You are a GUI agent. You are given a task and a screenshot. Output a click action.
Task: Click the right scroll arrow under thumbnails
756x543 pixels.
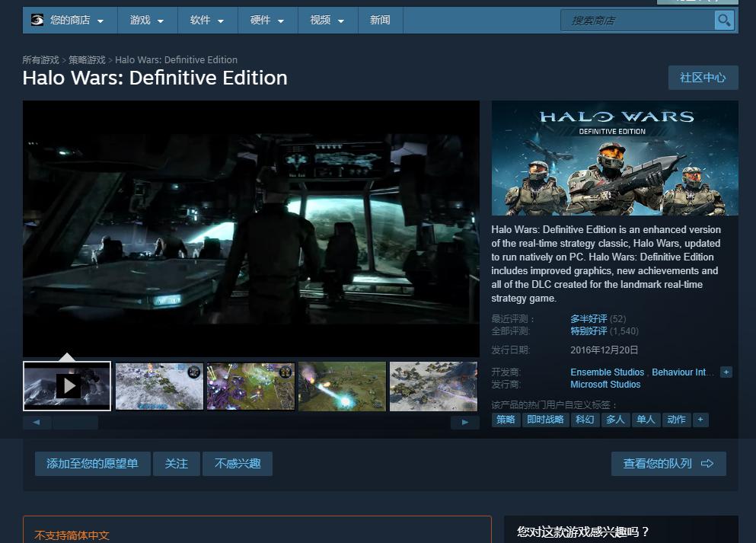(x=464, y=423)
